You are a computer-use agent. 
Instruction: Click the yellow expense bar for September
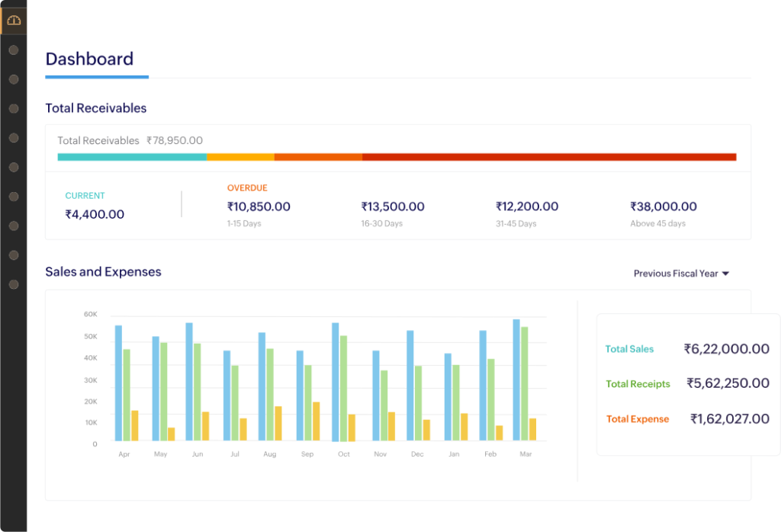point(316,421)
